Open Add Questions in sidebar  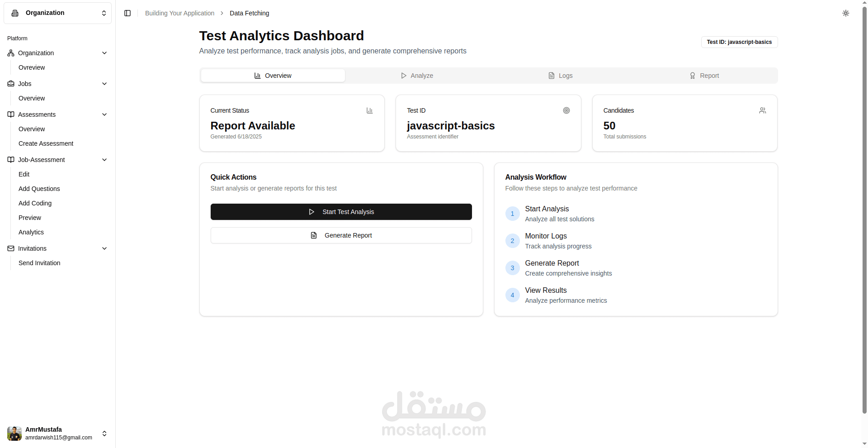pos(39,189)
